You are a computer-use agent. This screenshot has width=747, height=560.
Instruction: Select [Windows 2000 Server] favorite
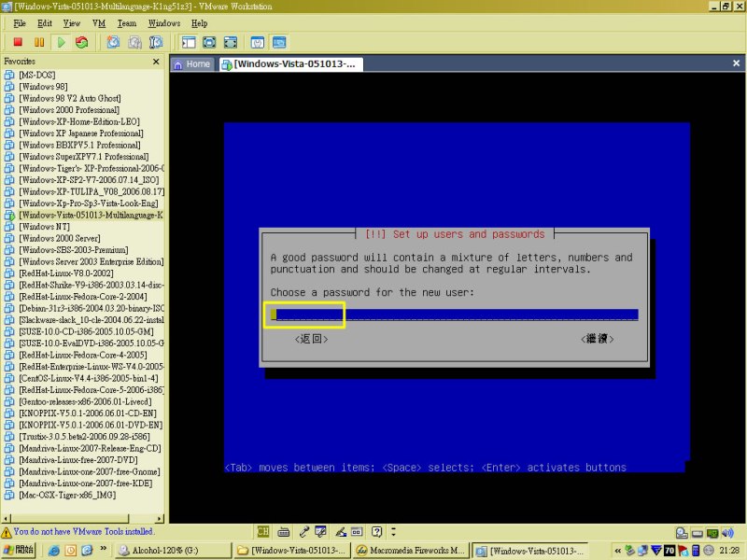coord(60,238)
